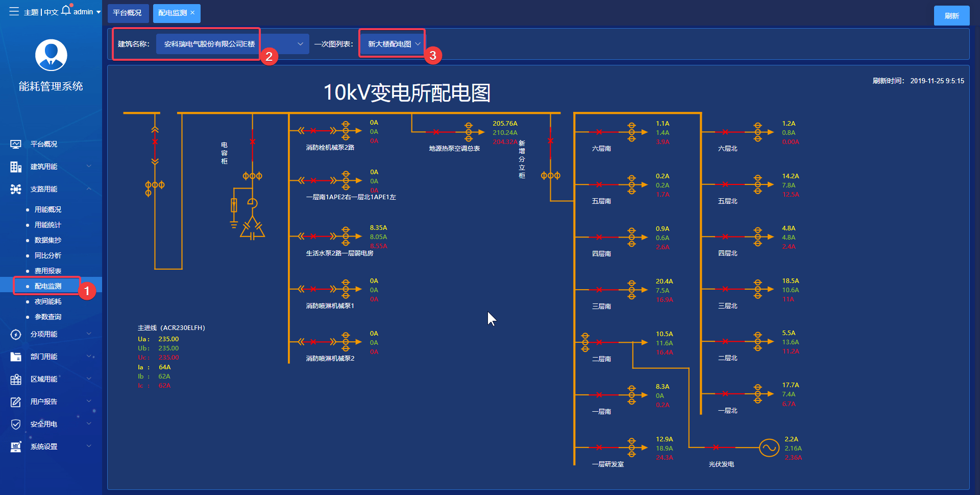This screenshot has height=495, width=980.
Task: Click the 平台概况 monitor icon in sidebar
Action: coord(16,144)
